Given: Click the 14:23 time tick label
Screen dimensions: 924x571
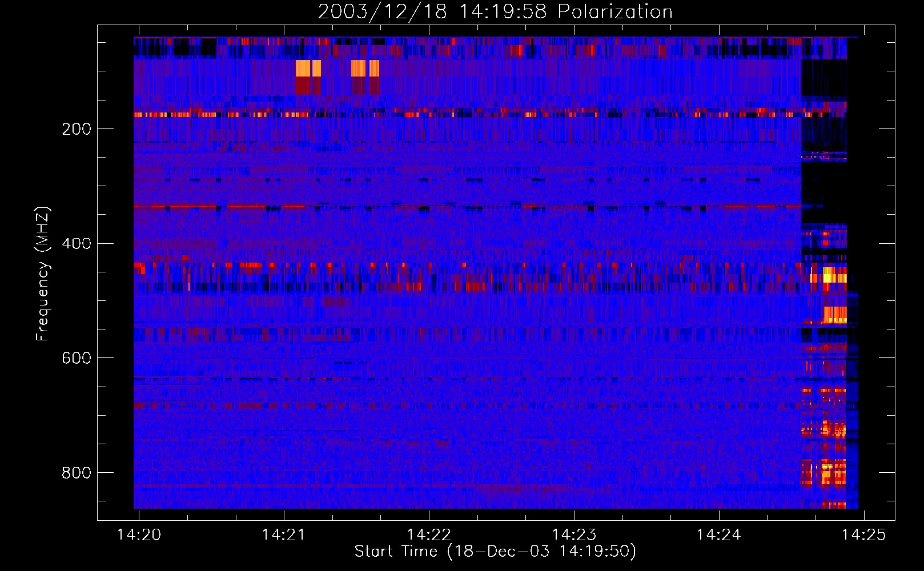Looking at the screenshot, I should (x=574, y=534).
